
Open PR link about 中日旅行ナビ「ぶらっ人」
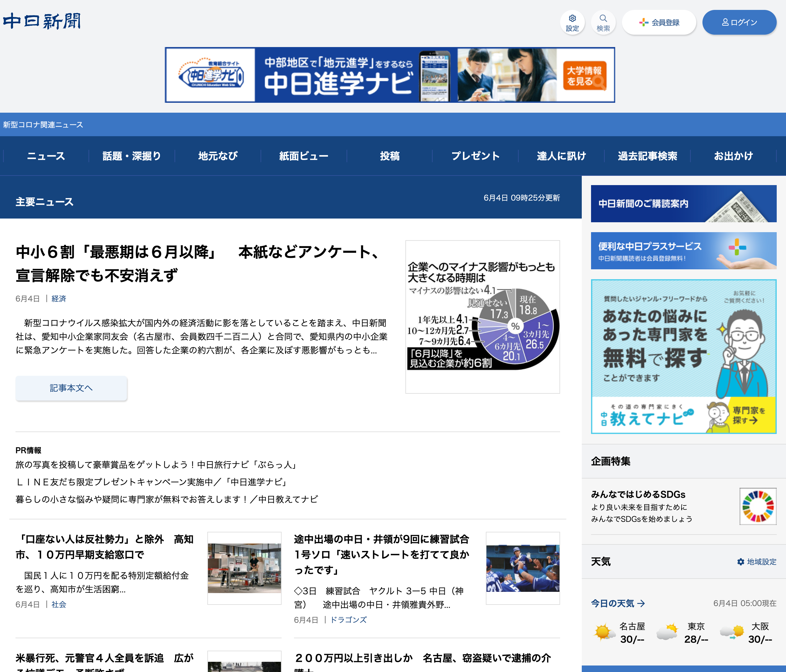tap(156, 465)
